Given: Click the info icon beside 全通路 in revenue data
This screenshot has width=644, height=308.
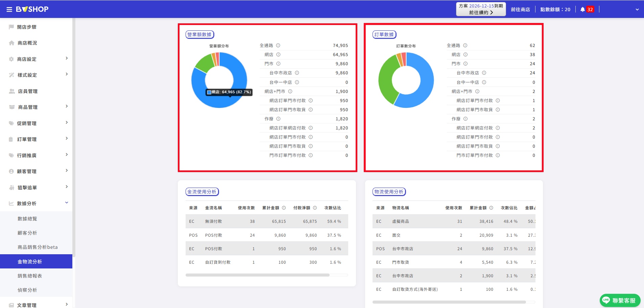Looking at the screenshot, I should [x=278, y=45].
